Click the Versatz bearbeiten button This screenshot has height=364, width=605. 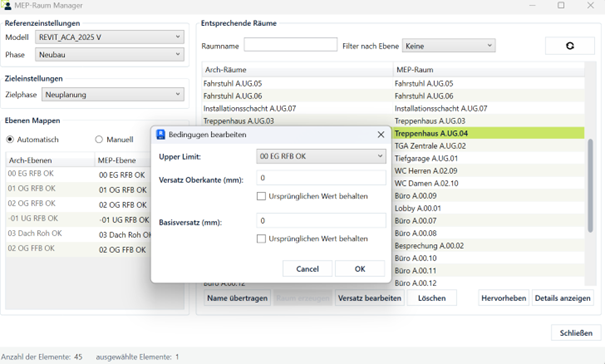coord(370,298)
